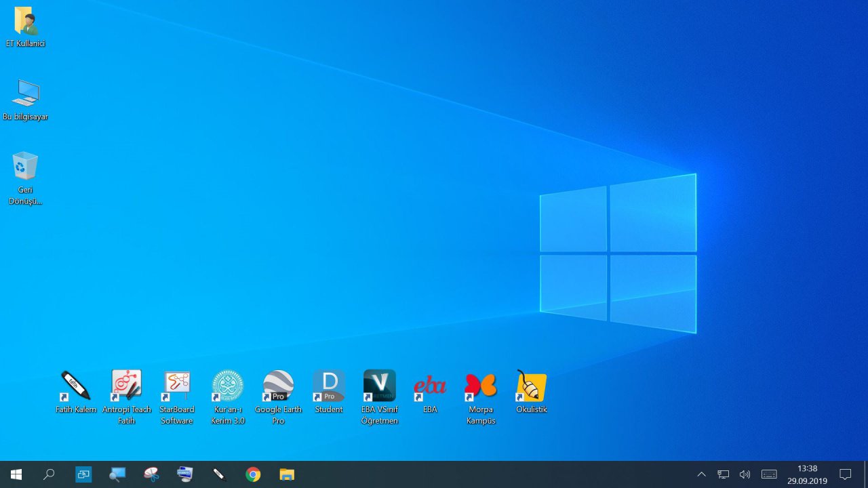Open the volume control in the tray
Screen dimensions: 868x488
tap(745, 474)
